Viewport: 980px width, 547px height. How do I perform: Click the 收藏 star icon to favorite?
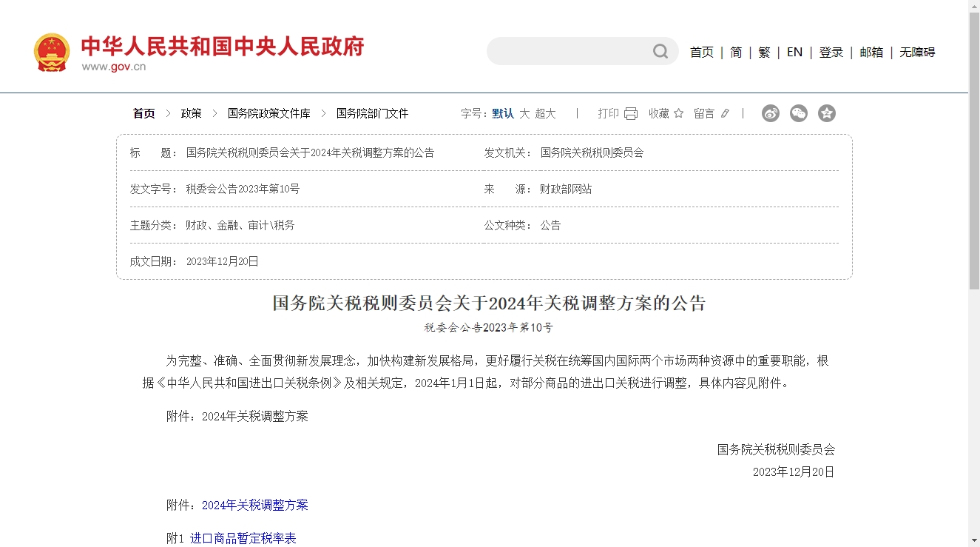click(x=678, y=113)
